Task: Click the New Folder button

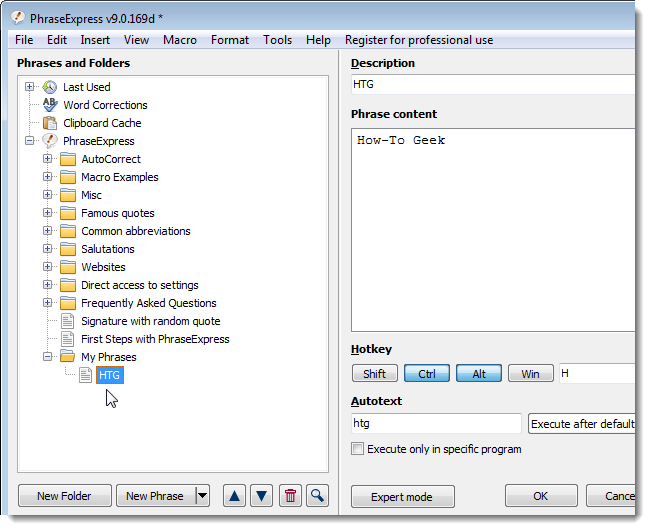Action: (x=65, y=496)
